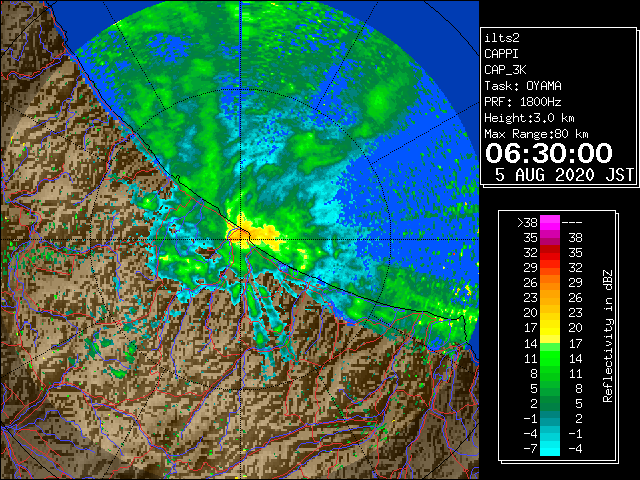
Task: Click the "Height:3.0 km" text
Action: click(x=529, y=118)
